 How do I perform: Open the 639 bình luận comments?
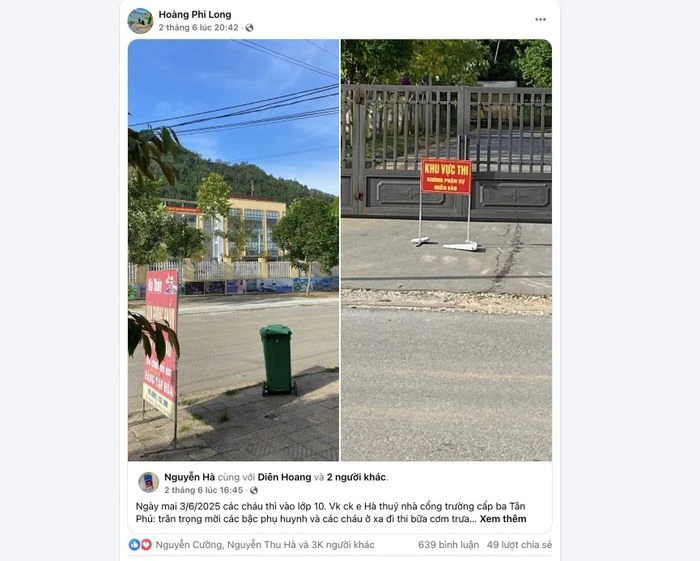[x=448, y=545]
